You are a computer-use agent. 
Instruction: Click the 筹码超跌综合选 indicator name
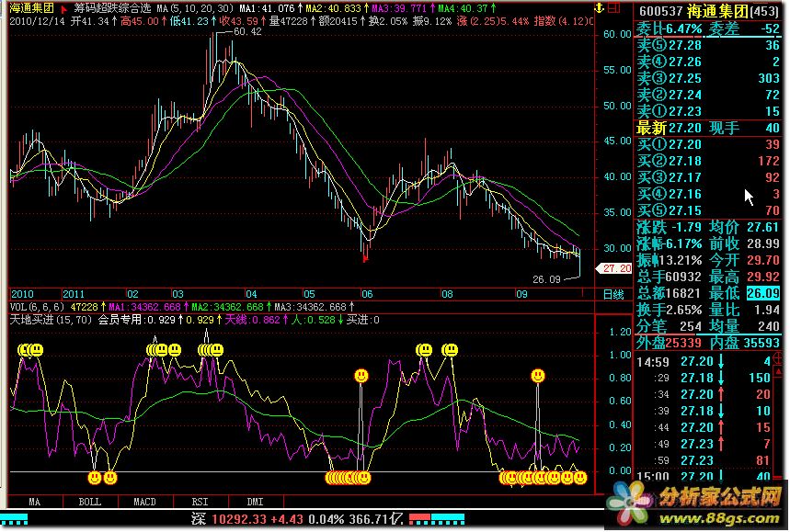coord(112,8)
